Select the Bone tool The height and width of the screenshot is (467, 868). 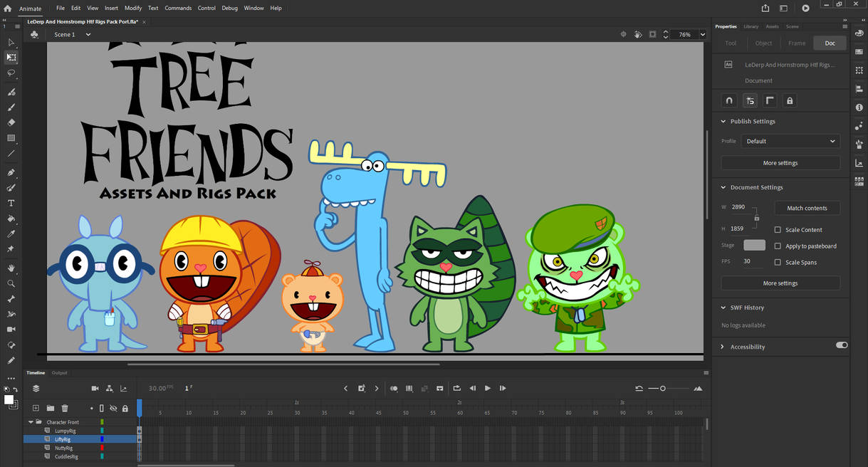pos(11,299)
